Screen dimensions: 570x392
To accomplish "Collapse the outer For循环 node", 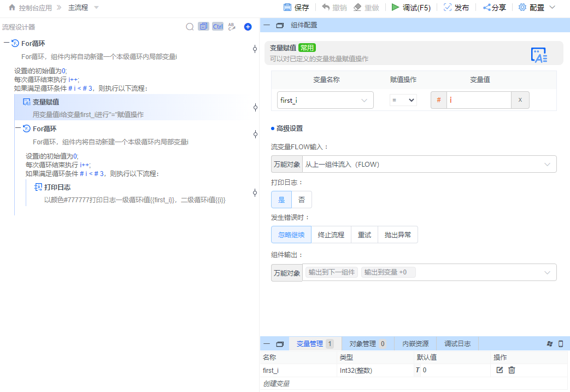I will (x=6, y=43).
